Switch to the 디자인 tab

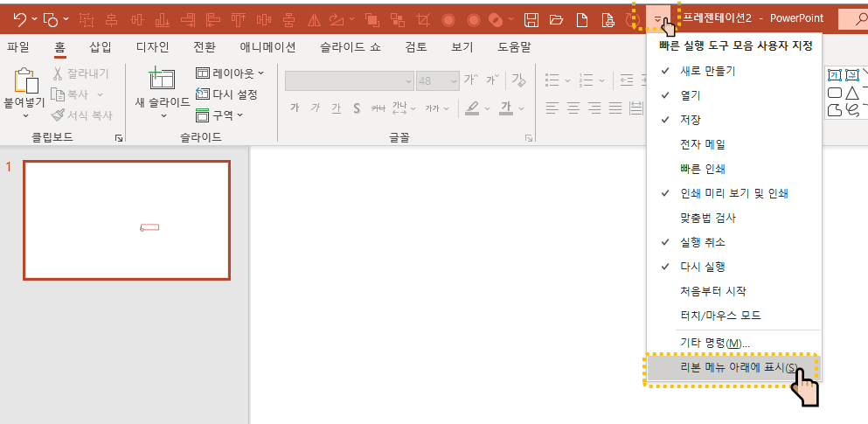point(152,47)
